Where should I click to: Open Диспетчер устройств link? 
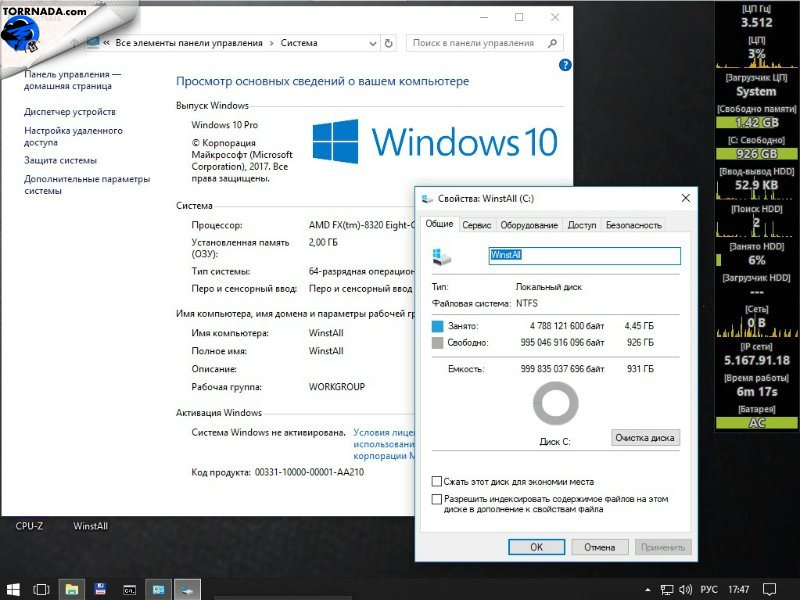pyautogui.click(x=70, y=112)
